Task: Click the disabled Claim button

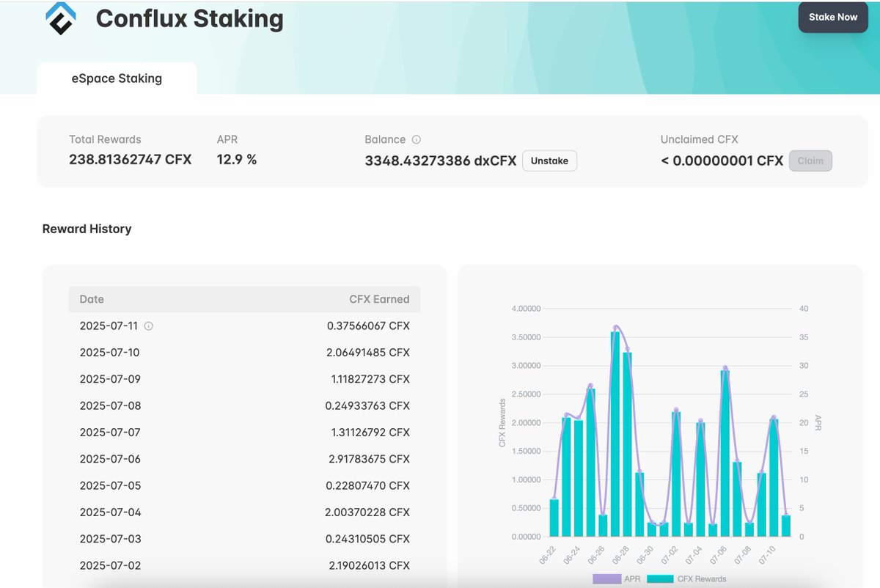Action: pos(810,161)
